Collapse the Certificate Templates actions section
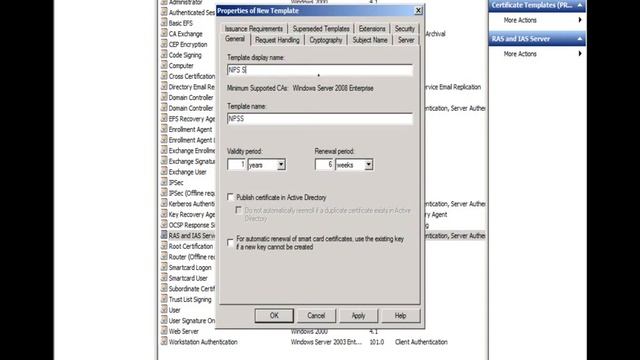The width and height of the screenshot is (640, 360). (580, 5)
